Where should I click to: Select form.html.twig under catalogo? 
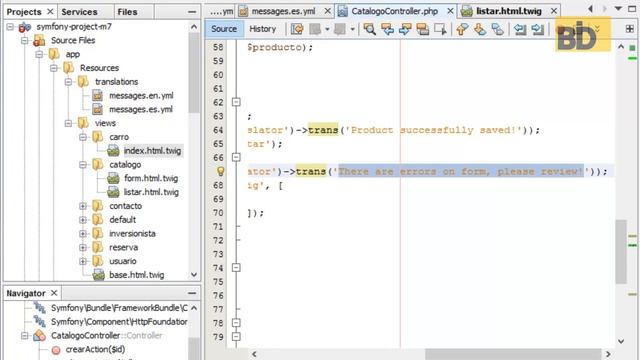point(151,178)
